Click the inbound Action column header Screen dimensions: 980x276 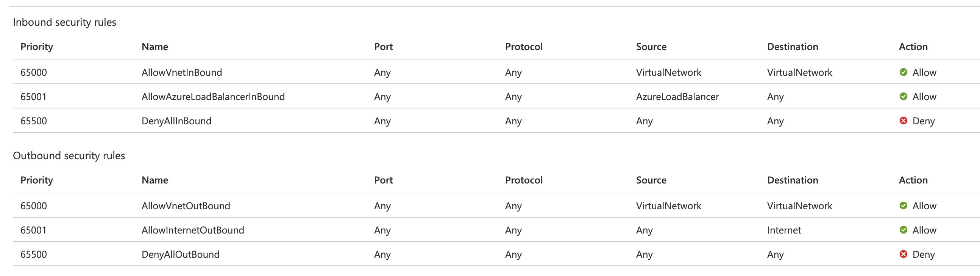coord(913,47)
